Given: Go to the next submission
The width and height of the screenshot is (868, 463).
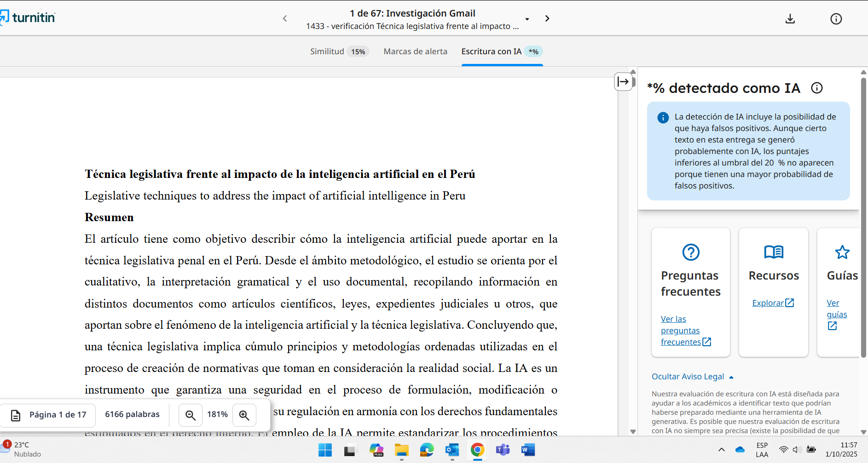Looking at the screenshot, I should click(x=547, y=18).
